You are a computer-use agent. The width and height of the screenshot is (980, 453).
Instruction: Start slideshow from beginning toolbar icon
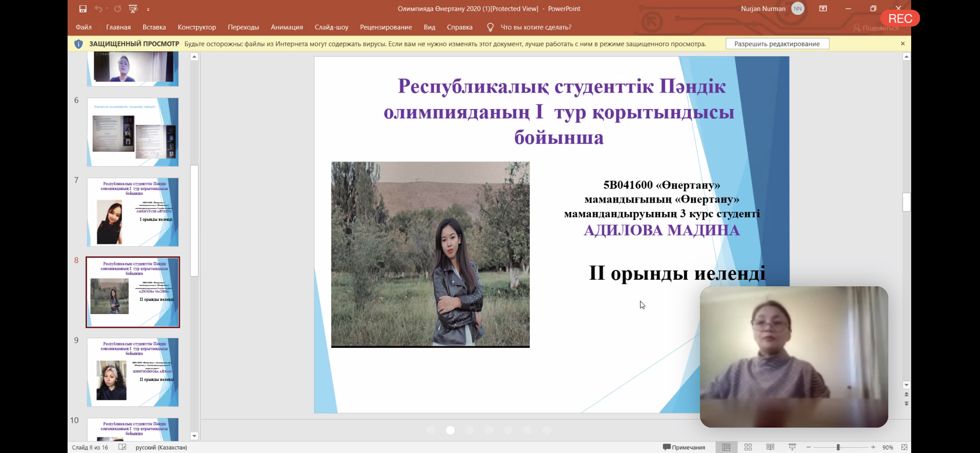click(x=133, y=8)
